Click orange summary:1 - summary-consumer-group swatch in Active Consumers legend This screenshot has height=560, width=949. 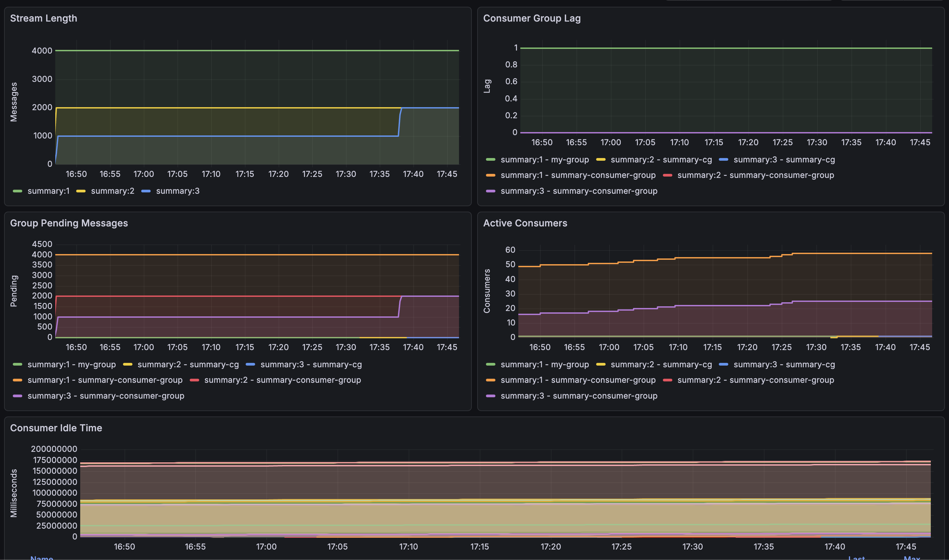point(491,380)
